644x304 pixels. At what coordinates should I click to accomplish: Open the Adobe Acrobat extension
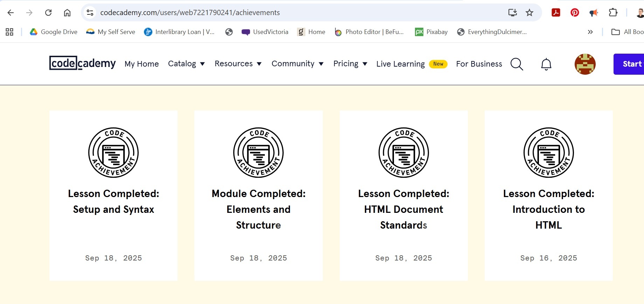556,13
